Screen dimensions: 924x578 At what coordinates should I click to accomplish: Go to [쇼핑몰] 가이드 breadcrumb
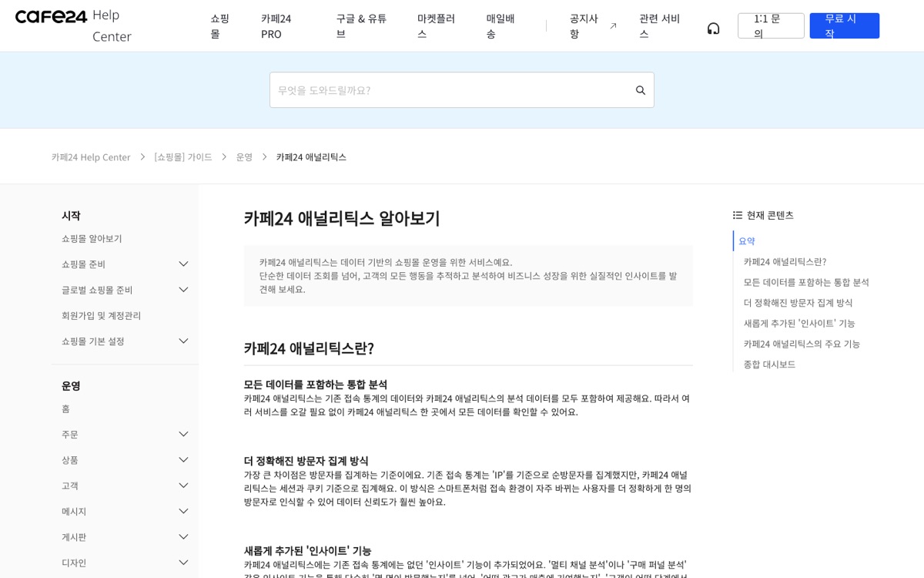(183, 157)
